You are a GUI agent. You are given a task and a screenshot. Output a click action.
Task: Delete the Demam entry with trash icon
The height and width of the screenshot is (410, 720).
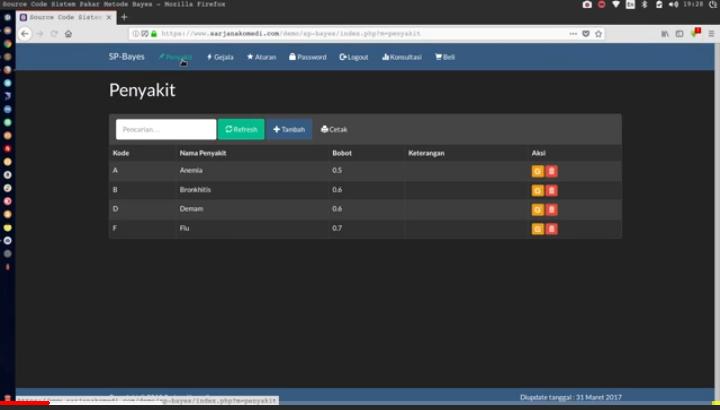(552, 209)
